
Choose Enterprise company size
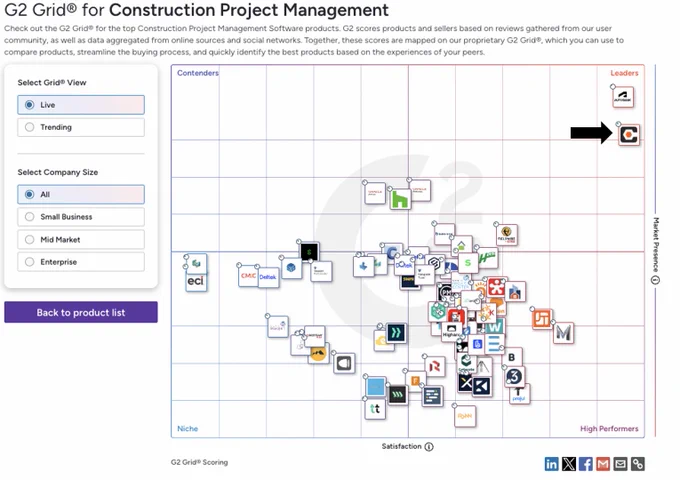[81, 262]
